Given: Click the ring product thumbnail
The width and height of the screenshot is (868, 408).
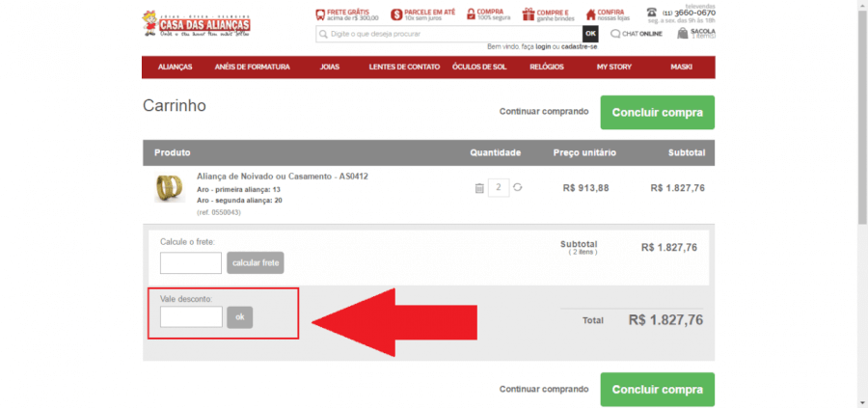Looking at the screenshot, I should 169,187.
